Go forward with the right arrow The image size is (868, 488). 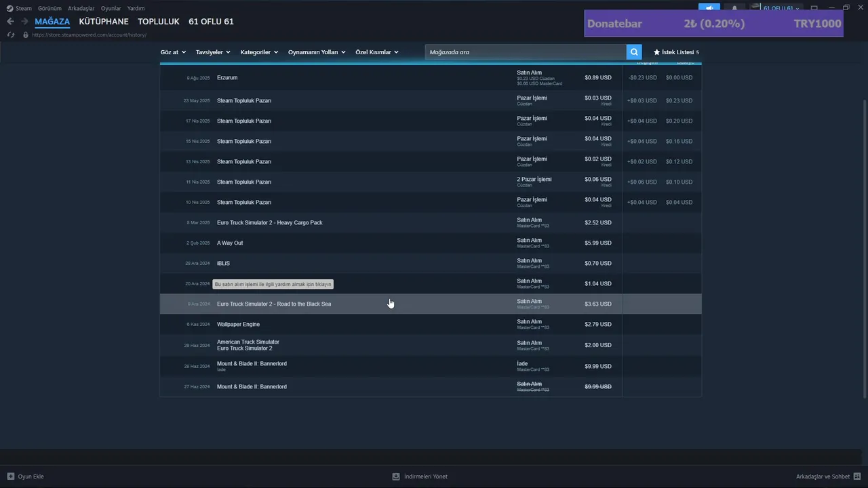(x=25, y=22)
